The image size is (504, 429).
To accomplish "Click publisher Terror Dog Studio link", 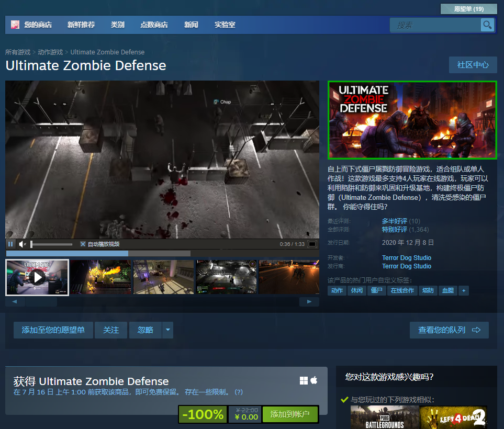I will coord(407,266).
